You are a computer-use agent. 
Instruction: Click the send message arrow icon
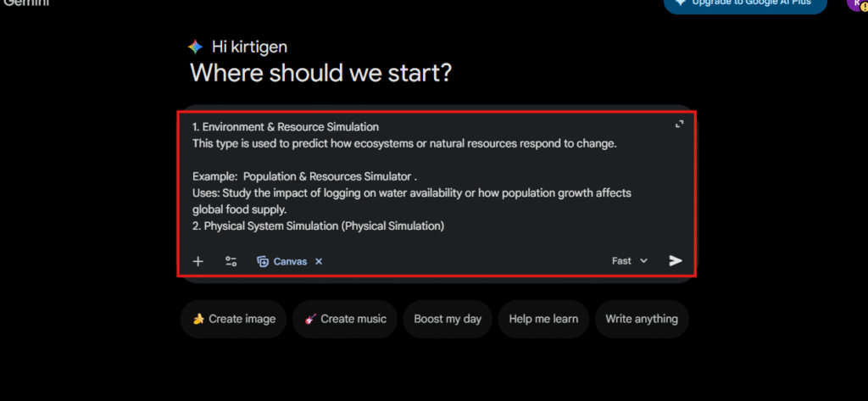675,261
